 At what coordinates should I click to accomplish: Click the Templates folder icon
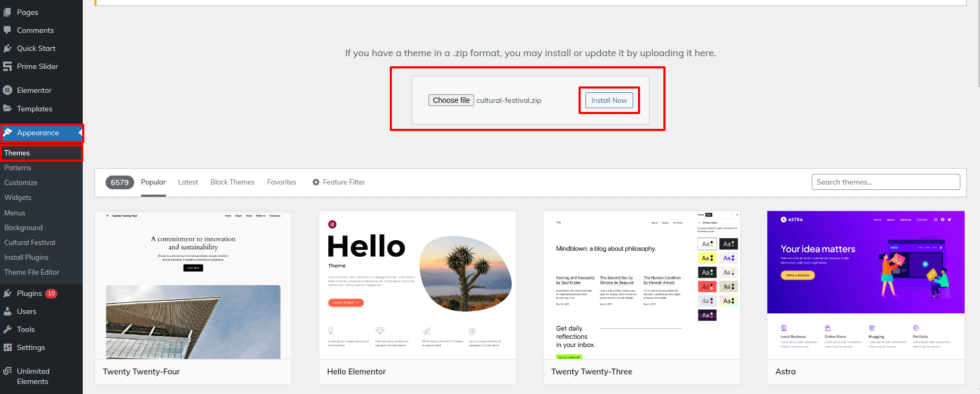tap(7, 109)
